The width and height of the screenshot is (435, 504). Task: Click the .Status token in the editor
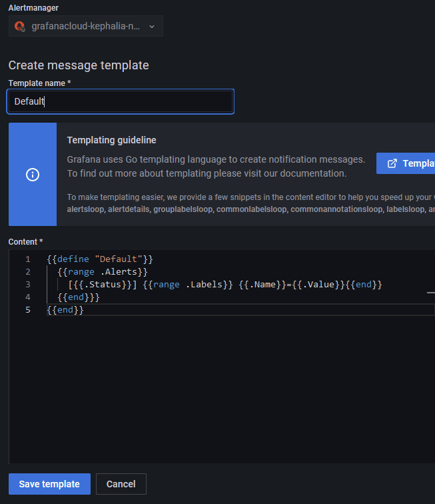[105, 285]
